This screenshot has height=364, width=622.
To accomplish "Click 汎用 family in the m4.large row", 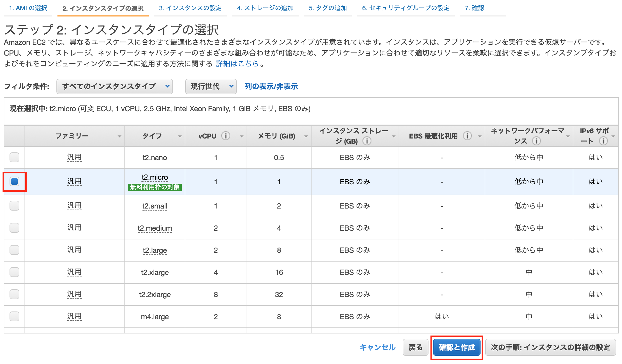I will click(74, 316).
